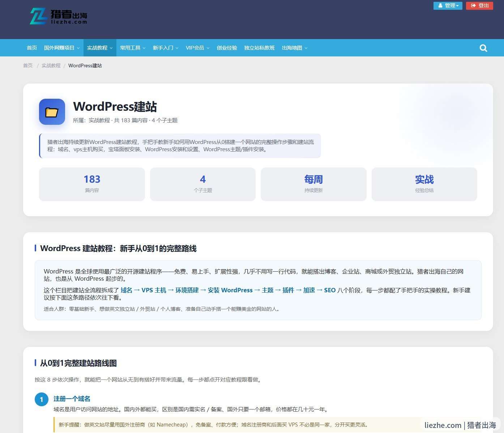504x433 pixels.
Task: Expand the 常用工具 navigation menu
Action: point(133,48)
